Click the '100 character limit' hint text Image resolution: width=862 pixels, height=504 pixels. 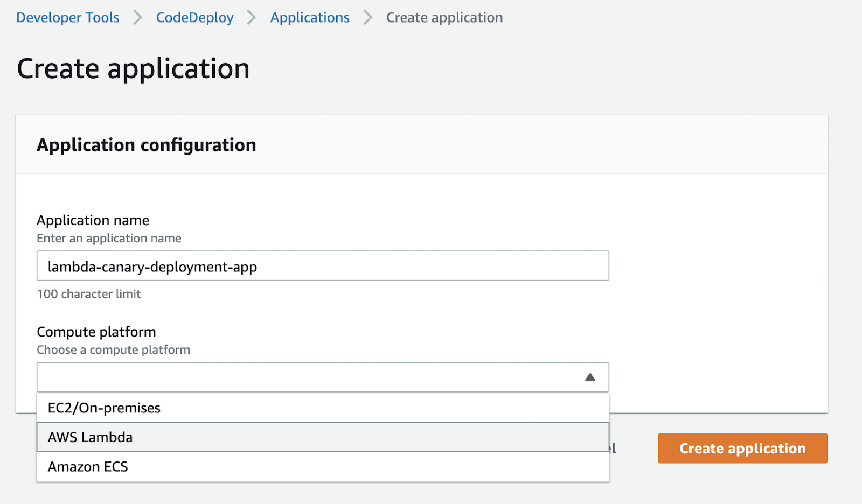89,294
